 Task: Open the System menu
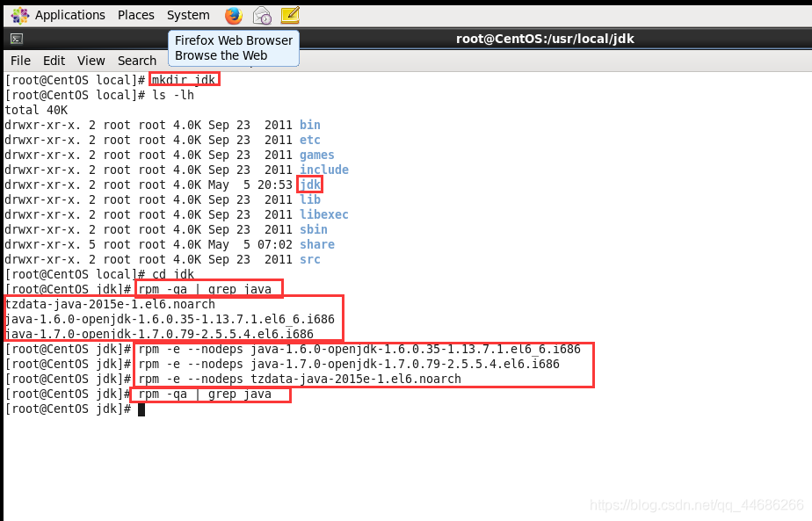[x=188, y=15]
